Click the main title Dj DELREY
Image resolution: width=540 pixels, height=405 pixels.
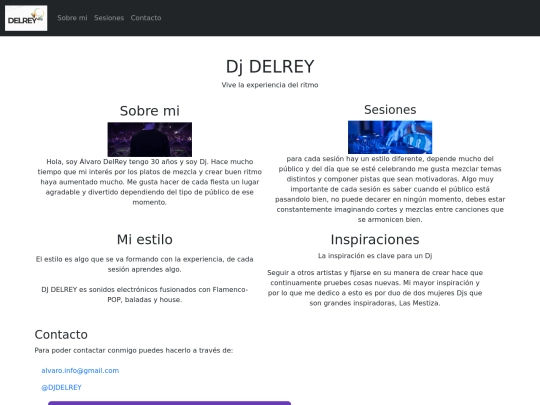click(270, 66)
